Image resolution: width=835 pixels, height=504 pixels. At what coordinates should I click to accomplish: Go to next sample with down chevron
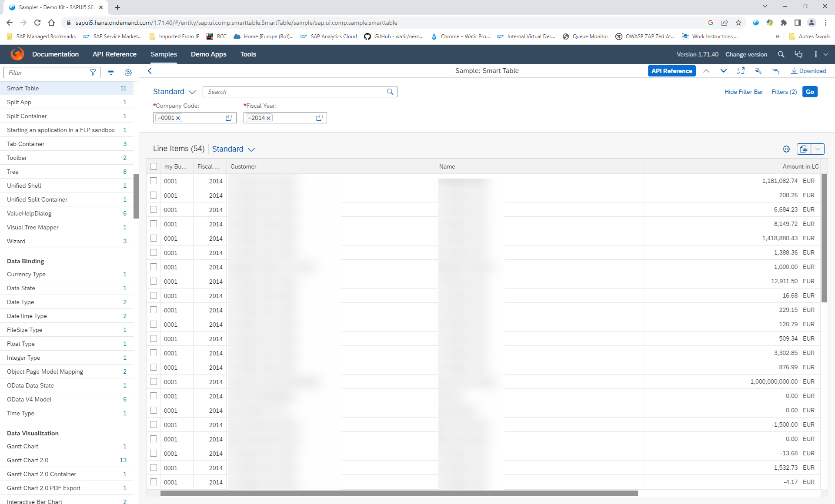click(x=724, y=71)
